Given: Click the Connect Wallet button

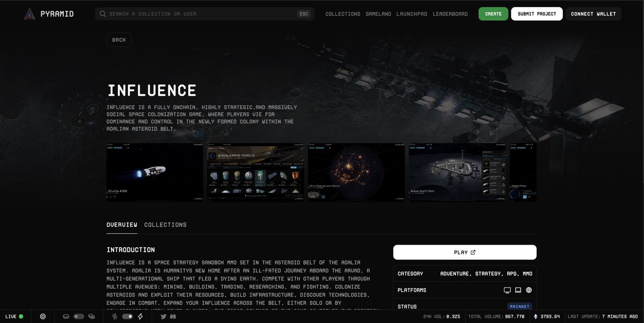Looking at the screenshot, I should pyautogui.click(x=594, y=14).
